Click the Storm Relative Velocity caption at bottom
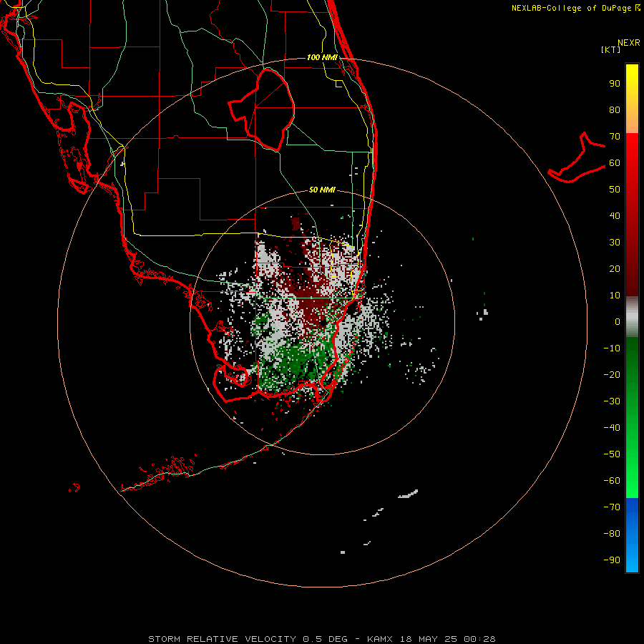 322,639
